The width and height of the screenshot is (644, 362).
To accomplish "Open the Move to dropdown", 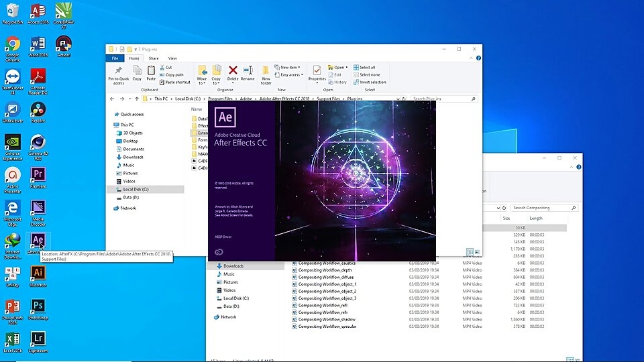I will click(202, 75).
